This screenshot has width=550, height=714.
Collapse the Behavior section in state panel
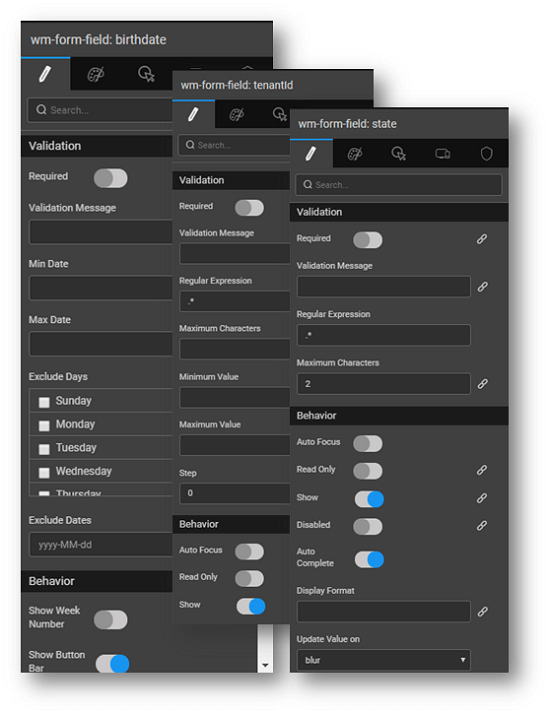coord(399,416)
